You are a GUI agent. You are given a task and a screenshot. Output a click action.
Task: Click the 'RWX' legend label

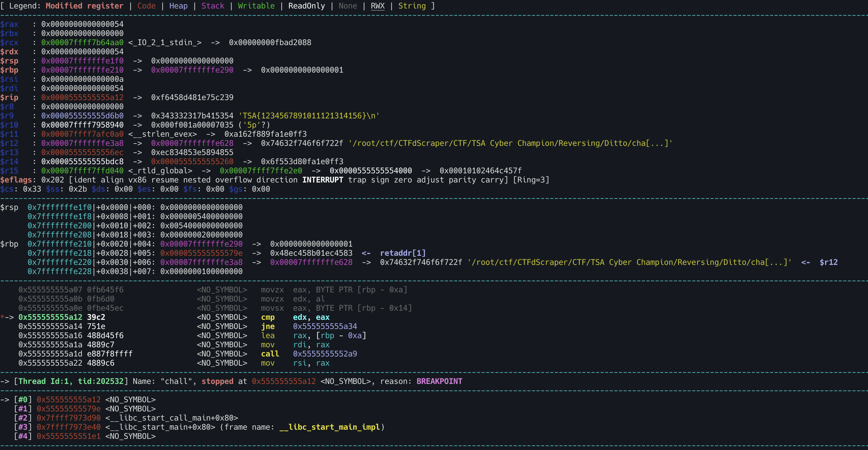377,6
